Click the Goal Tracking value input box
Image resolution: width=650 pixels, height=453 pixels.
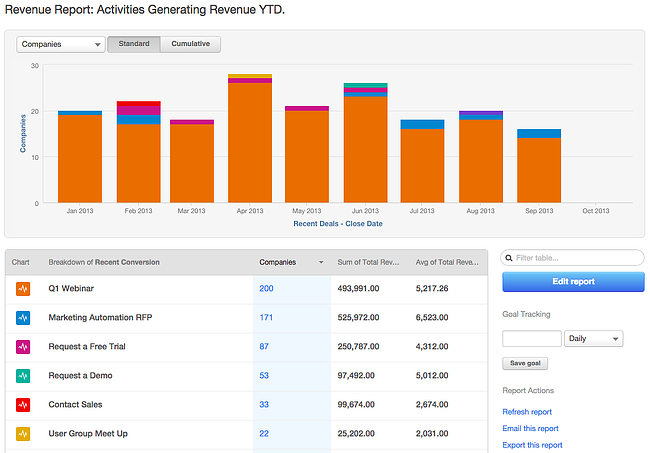pyautogui.click(x=532, y=339)
